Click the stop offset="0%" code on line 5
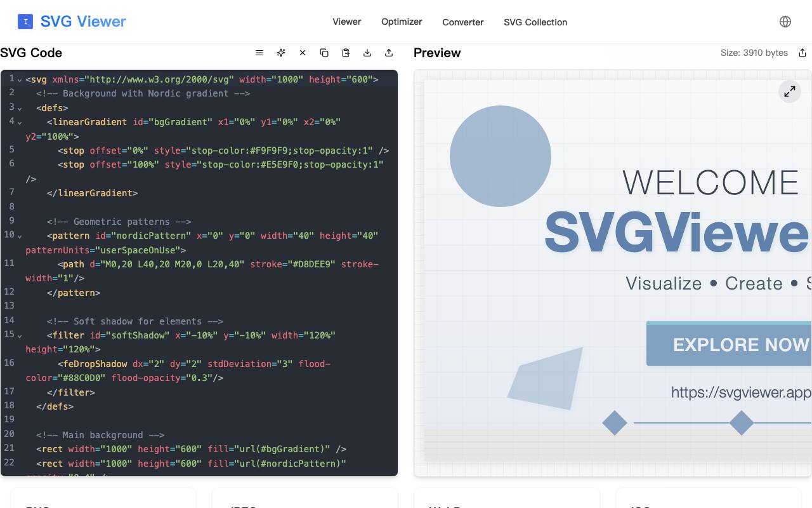This screenshot has width=812, height=508. pyautogui.click(x=223, y=150)
